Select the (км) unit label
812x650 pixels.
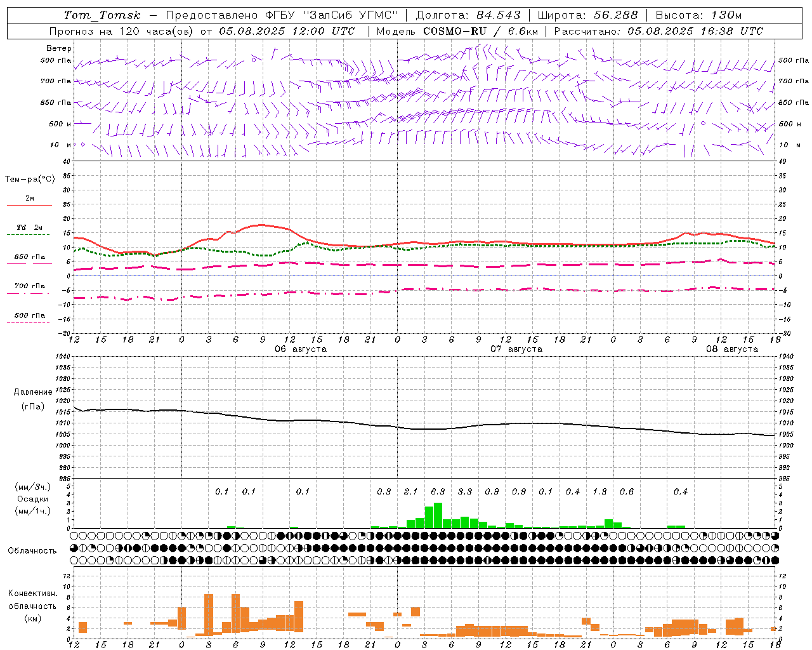click(x=32, y=618)
